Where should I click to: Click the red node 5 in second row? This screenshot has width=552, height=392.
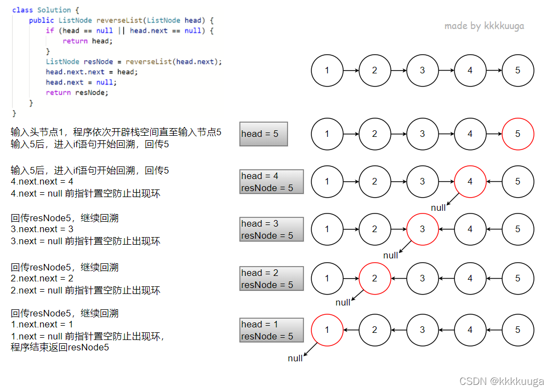(x=517, y=134)
